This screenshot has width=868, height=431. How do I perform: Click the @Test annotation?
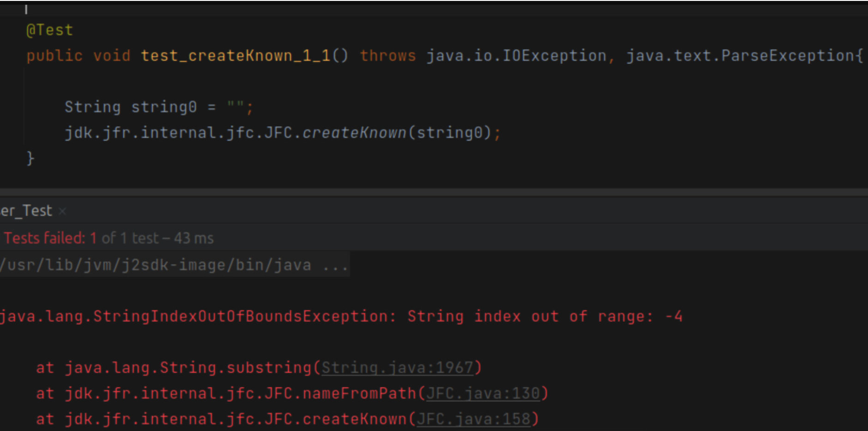click(50, 30)
